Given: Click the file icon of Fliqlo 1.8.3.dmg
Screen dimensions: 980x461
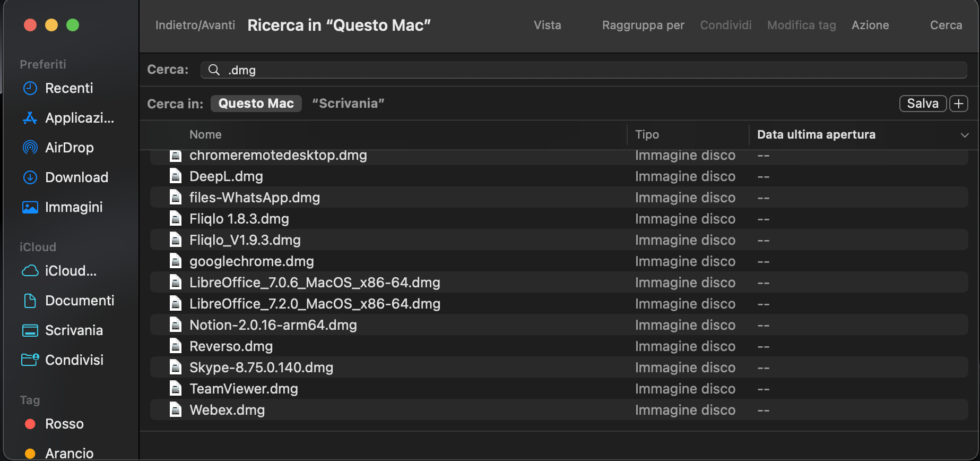Looking at the screenshot, I should click(175, 219).
